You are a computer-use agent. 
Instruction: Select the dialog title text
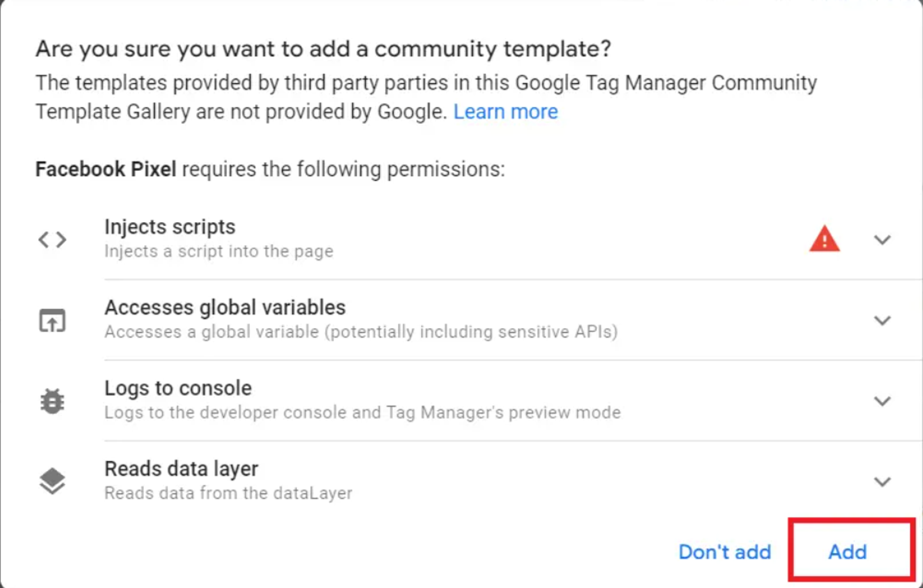tap(323, 48)
